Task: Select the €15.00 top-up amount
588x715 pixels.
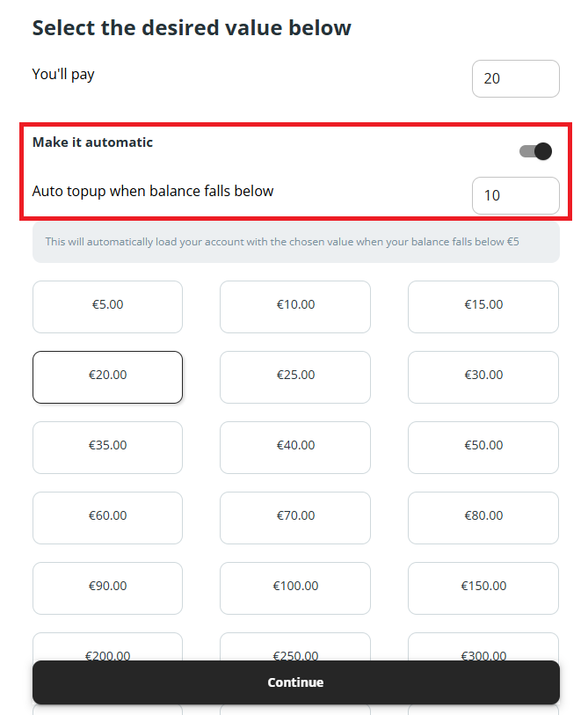Action: coord(483,306)
